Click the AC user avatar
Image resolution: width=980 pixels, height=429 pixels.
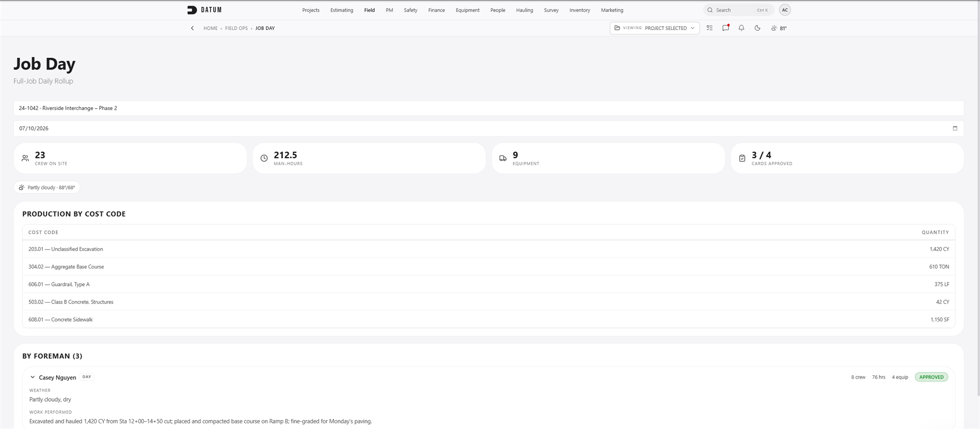tap(785, 10)
